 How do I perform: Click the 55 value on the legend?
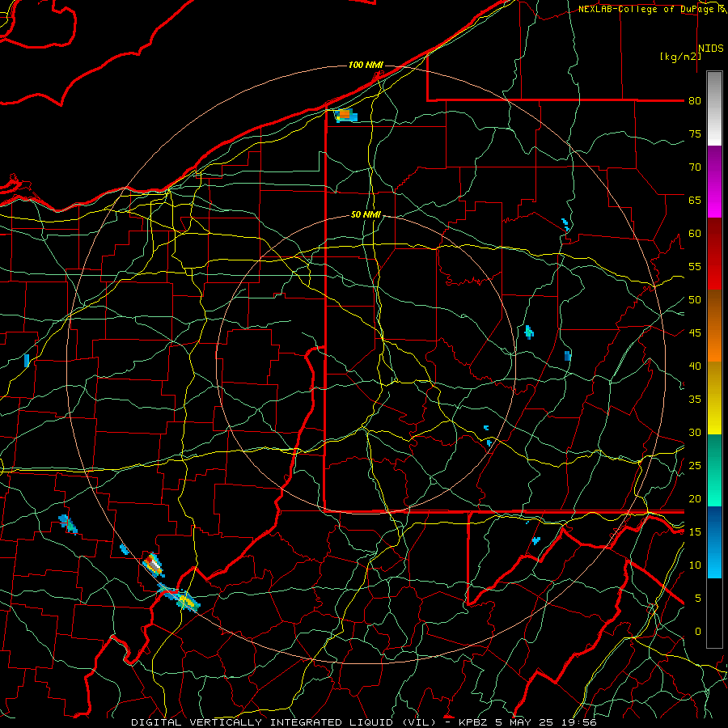(x=695, y=266)
